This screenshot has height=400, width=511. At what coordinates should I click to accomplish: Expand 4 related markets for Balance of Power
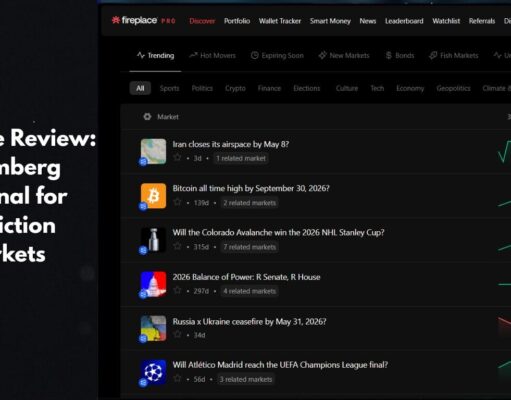pos(250,291)
